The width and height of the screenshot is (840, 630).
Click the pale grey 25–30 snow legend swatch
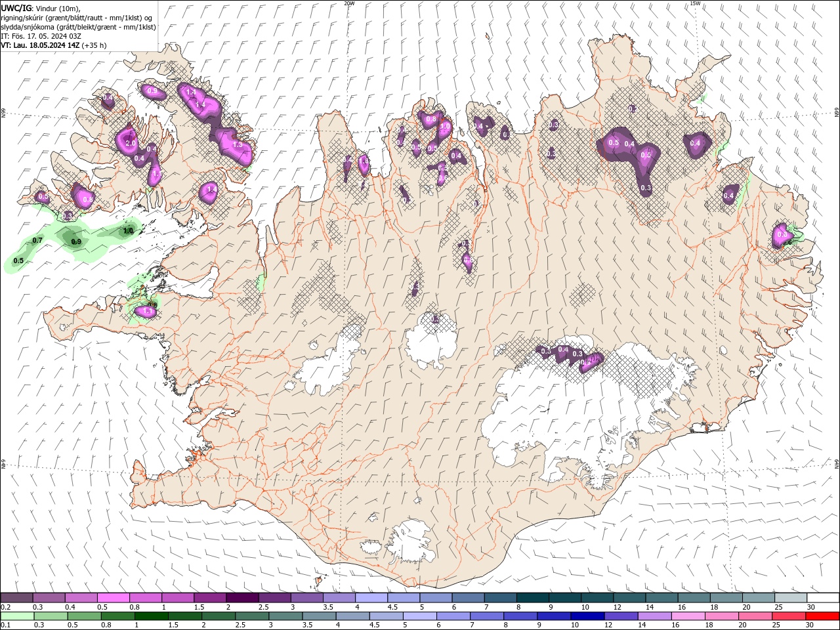(x=791, y=598)
